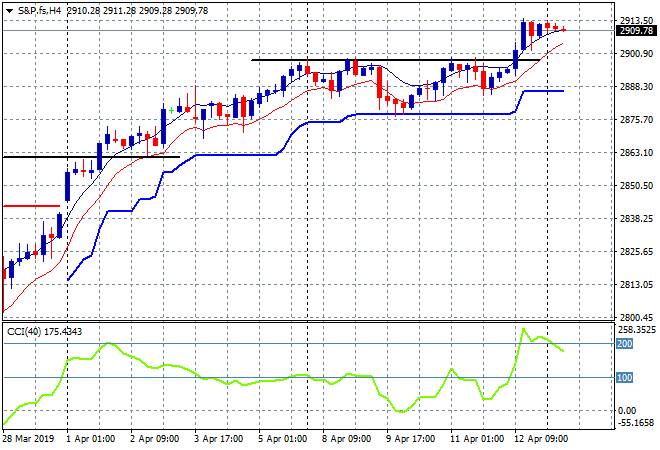Click the 8 Apr 09:00 time label
This screenshot has height=450, width=660.
346,439
